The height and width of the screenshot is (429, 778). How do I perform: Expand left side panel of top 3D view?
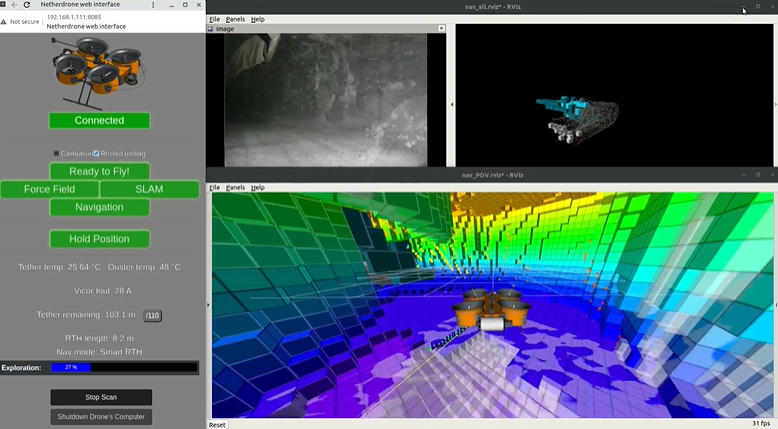coord(452,104)
